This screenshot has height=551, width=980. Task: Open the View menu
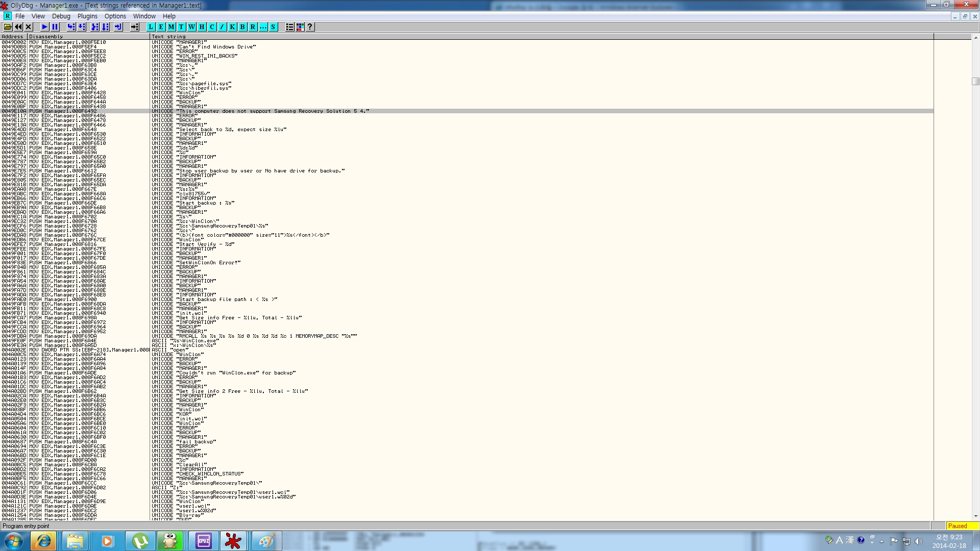pyautogui.click(x=38, y=16)
